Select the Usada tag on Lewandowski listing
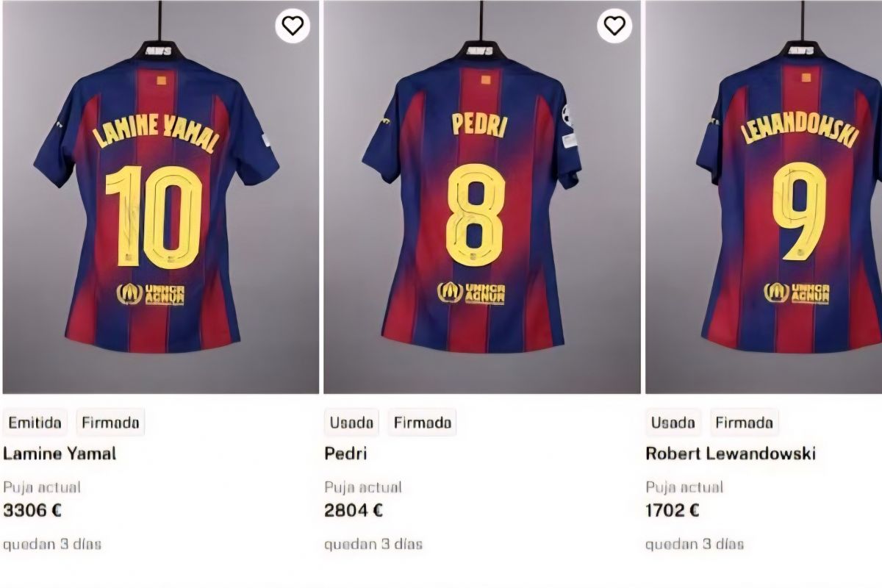This screenshot has width=882, height=588. click(673, 423)
